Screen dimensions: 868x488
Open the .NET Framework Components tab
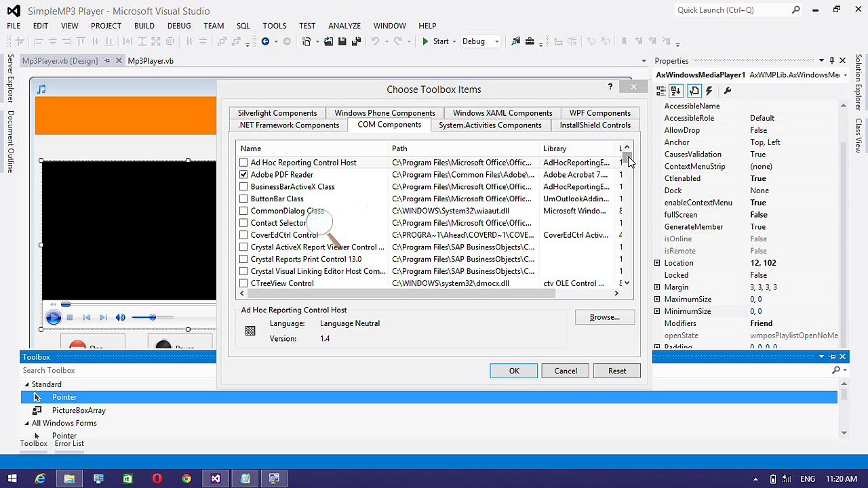click(288, 125)
